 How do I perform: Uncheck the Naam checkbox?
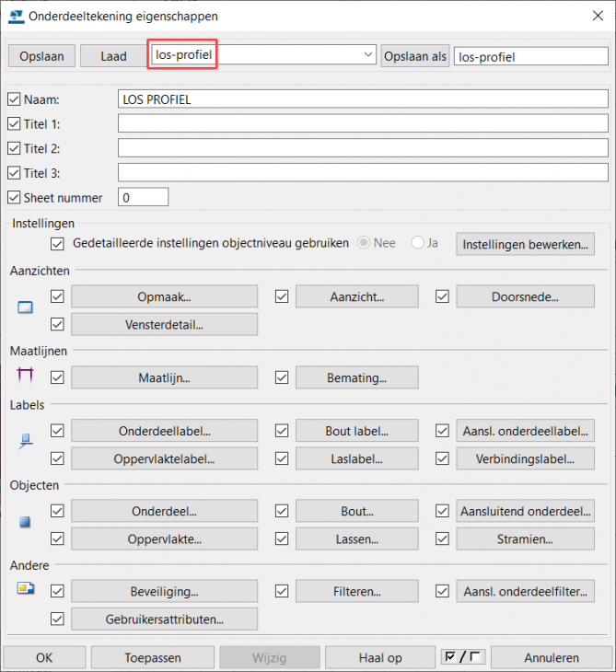[x=14, y=99]
